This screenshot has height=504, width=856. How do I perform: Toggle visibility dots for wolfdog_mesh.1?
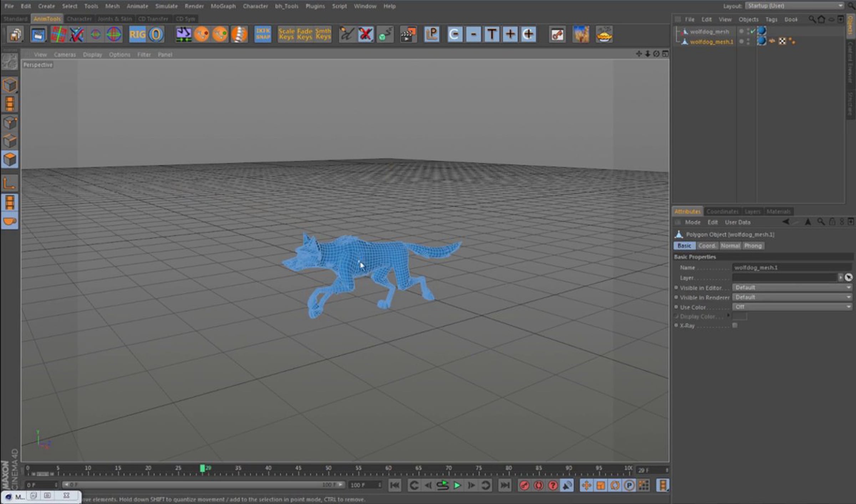(x=748, y=42)
